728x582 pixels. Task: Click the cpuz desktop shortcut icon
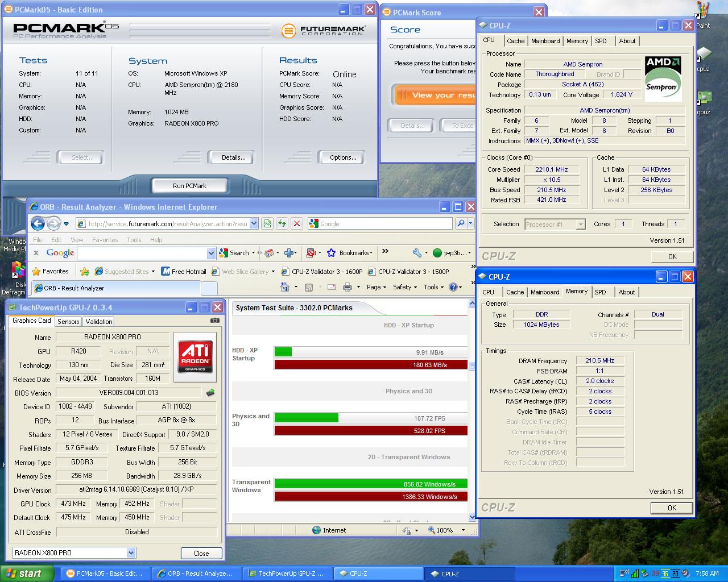[x=704, y=59]
